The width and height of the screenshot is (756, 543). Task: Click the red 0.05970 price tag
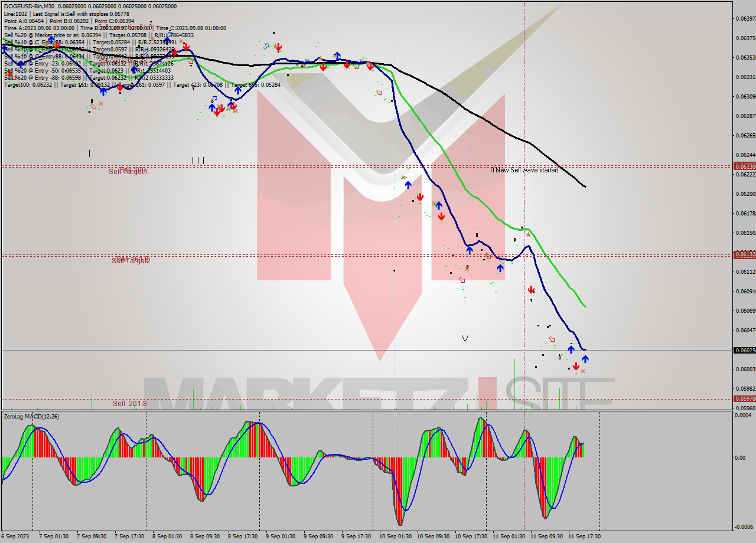(744, 399)
